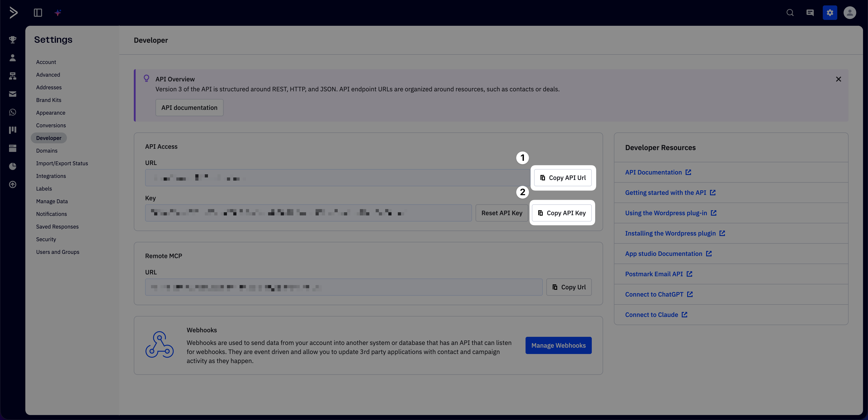Image resolution: width=868 pixels, height=420 pixels.
Task: Click the Remote MCP URL field
Action: click(x=344, y=287)
